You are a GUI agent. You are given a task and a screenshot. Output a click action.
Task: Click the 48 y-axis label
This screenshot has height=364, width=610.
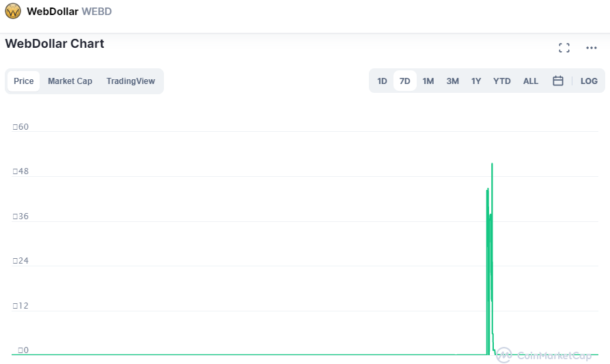coord(20,171)
